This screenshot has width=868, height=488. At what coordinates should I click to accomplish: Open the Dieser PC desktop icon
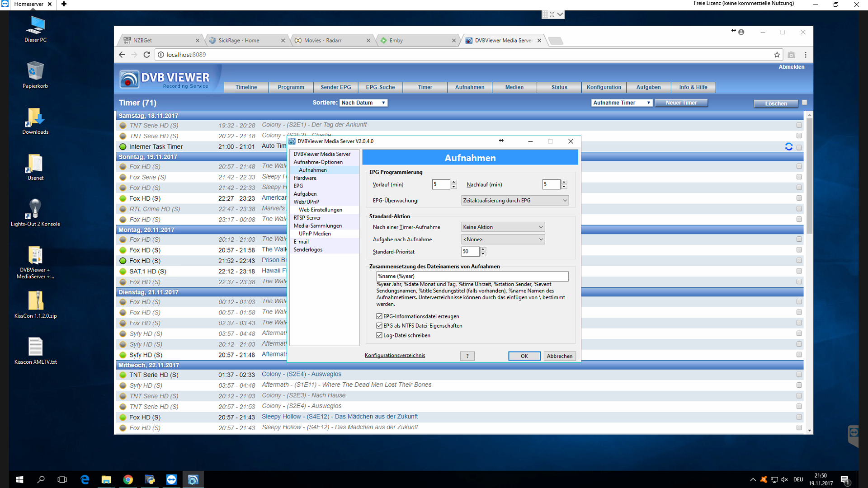point(35,29)
